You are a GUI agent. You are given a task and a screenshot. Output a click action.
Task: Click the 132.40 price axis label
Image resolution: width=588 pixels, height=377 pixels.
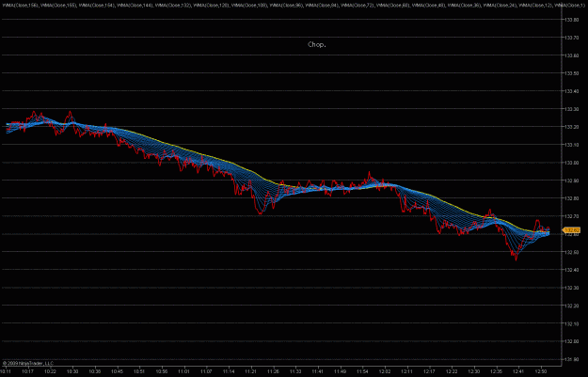[572, 270]
